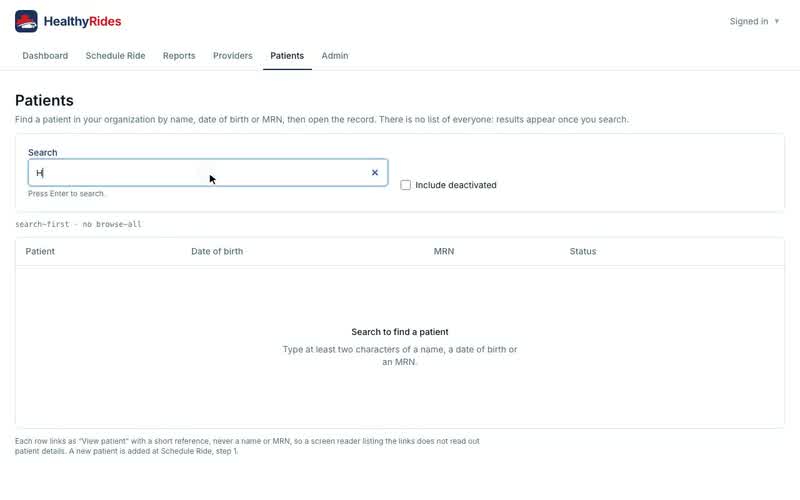800x500 pixels.
Task: Click the MRN column header
Action: tap(444, 252)
